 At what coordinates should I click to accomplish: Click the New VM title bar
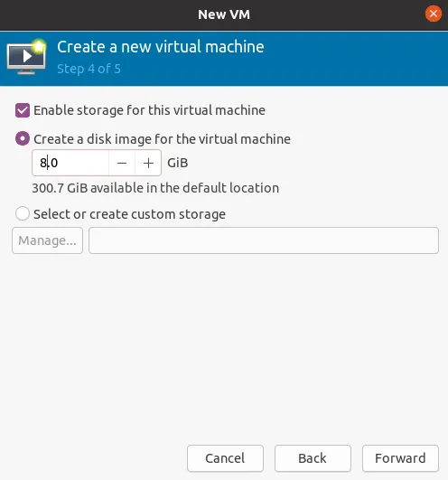click(x=224, y=14)
